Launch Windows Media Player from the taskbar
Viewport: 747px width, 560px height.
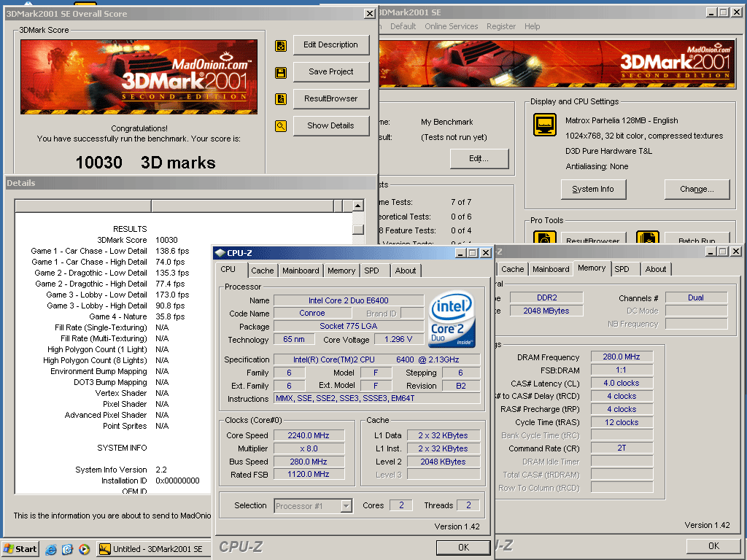click(x=84, y=549)
